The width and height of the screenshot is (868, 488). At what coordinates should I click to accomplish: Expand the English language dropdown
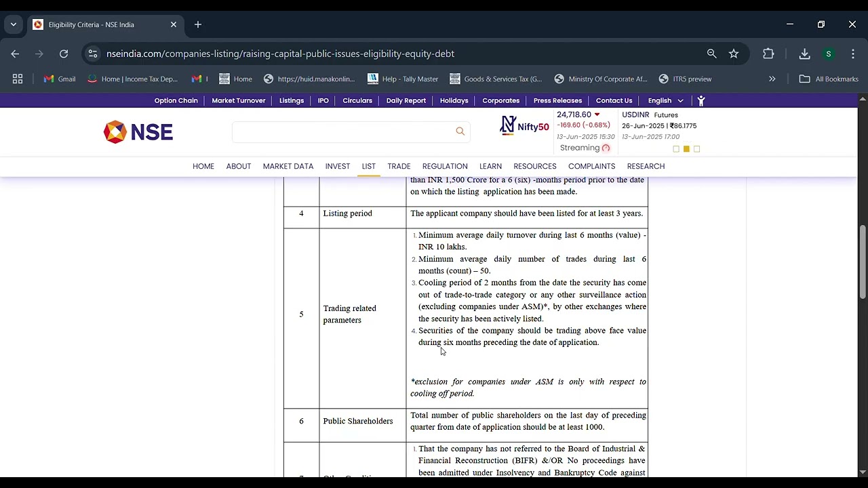pos(665,100)
